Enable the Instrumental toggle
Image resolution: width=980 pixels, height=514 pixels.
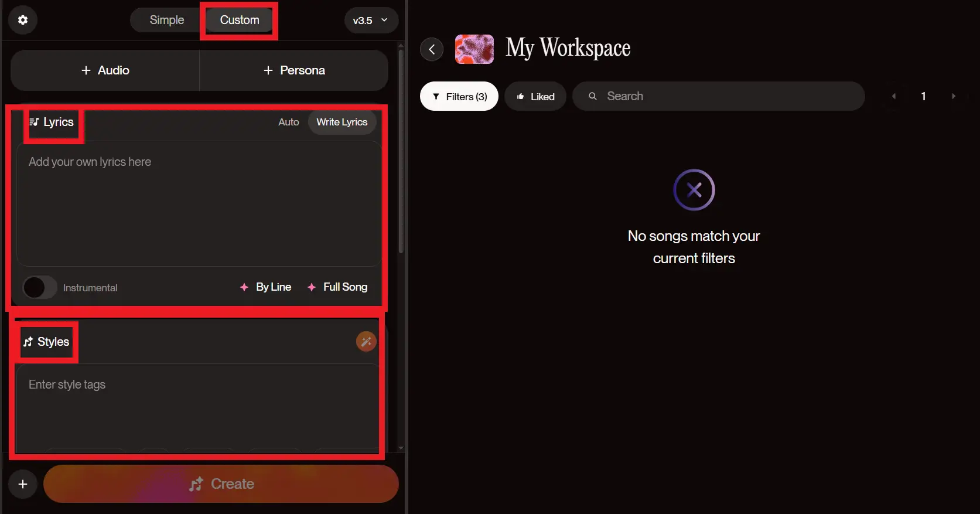40,288
